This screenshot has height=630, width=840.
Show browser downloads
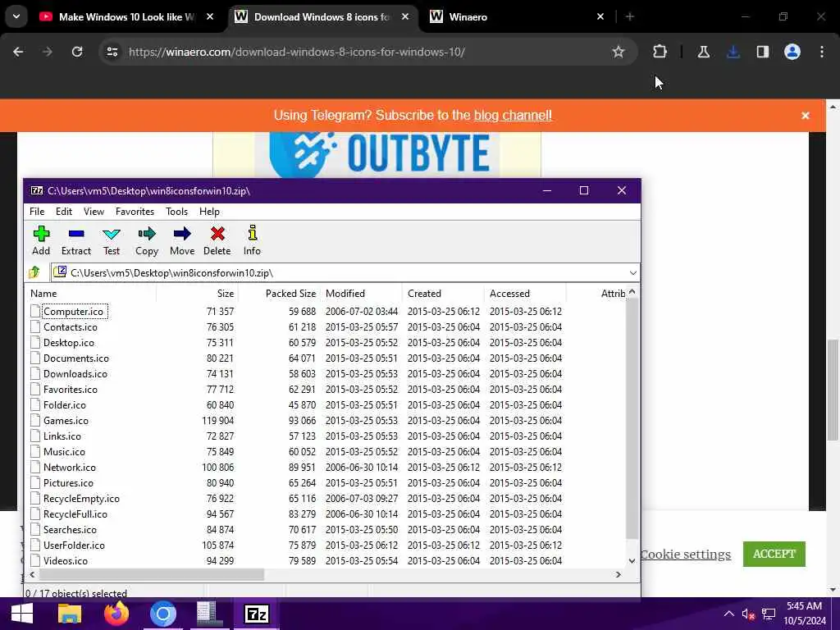click(733, 52)
